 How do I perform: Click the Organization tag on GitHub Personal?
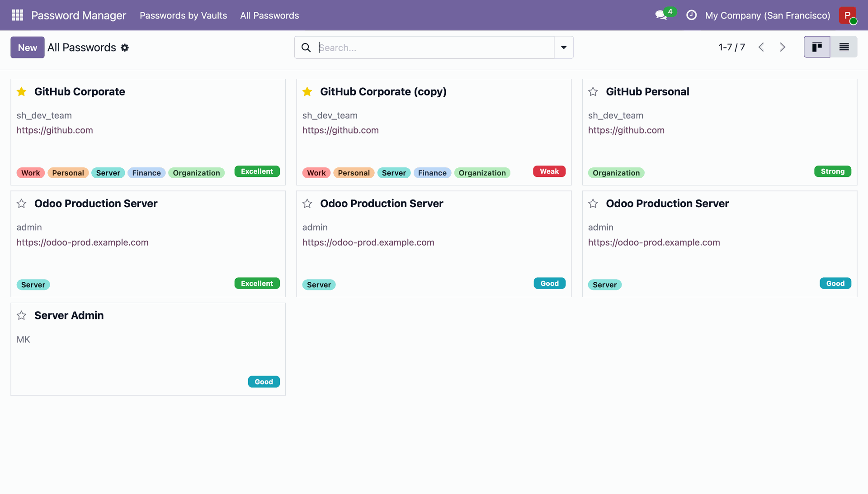(616, 173)
